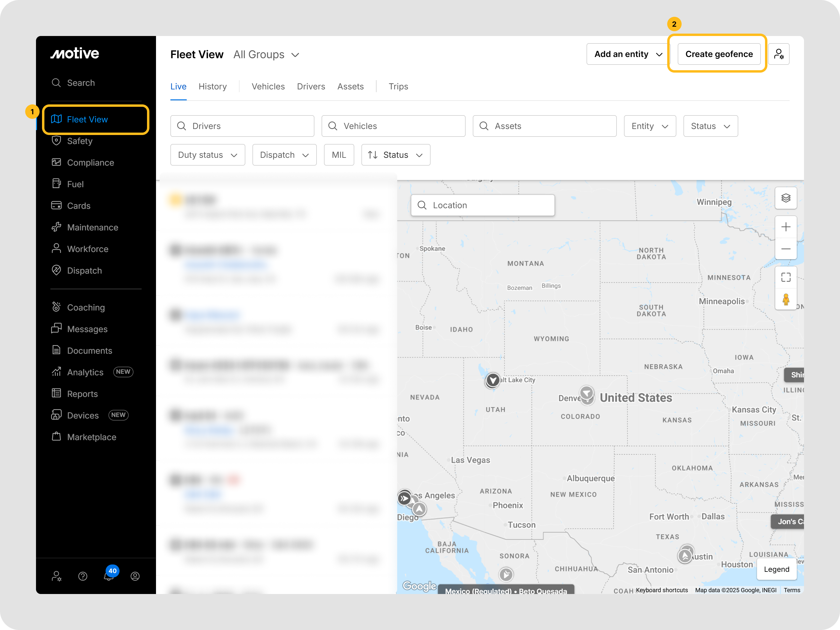Open the Duty status dropdown
This screenshot has width=840, height=630.
click(208, 155)
